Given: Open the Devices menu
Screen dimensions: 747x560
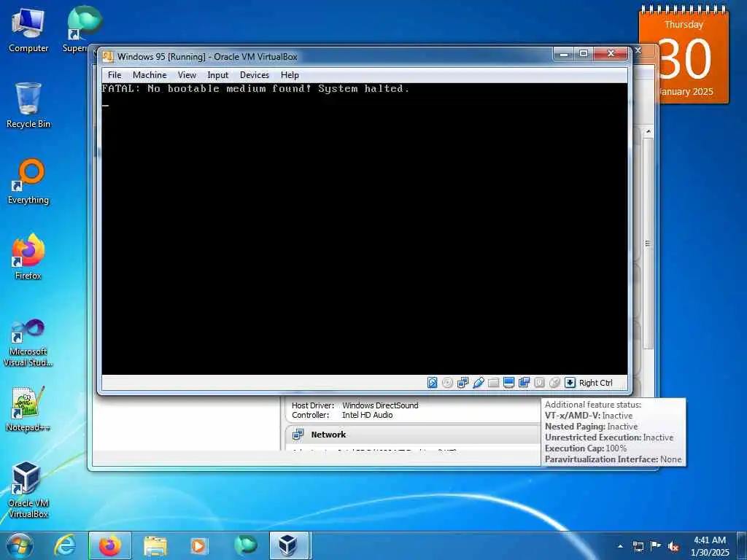Looking at the screenshot, I should (x=255, y=75).
